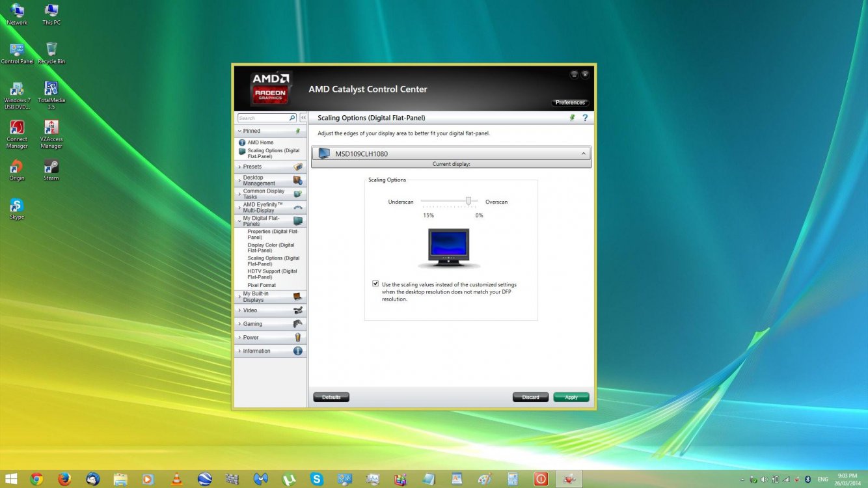
Task: Open Display Color (Digital Flat-Panel) page
Action: click(x=271, y=248)
